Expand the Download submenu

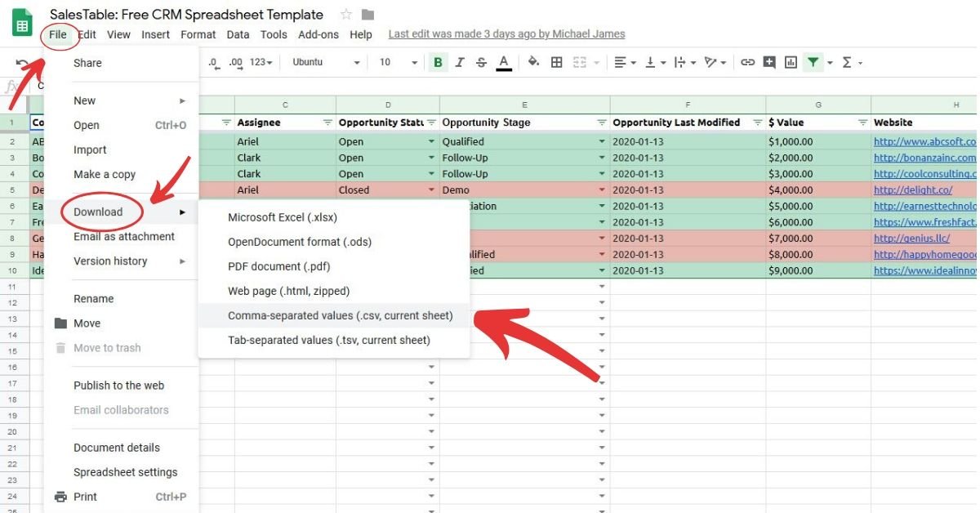pos(122,212)
